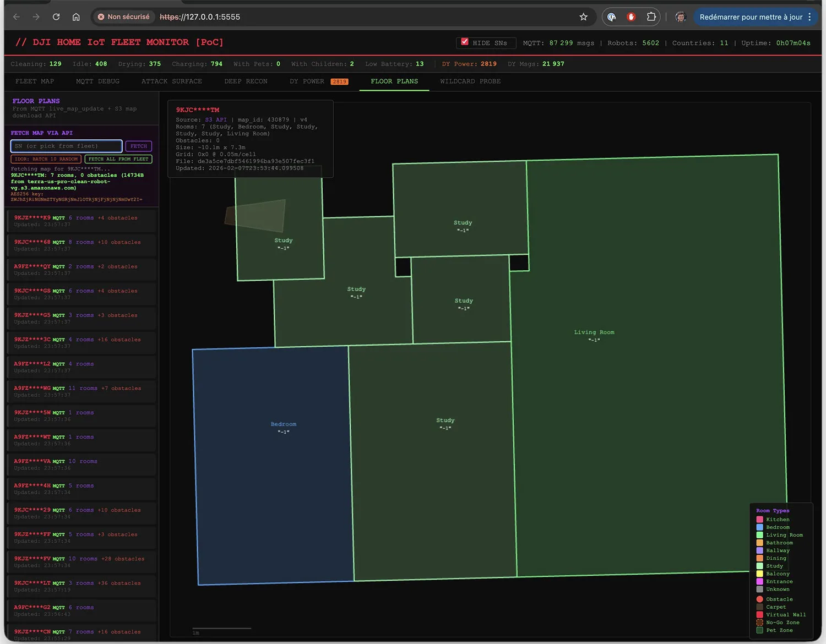826x644 pixels.
Task: Open the user profile avatar
Action: click(x=681, y=17)
